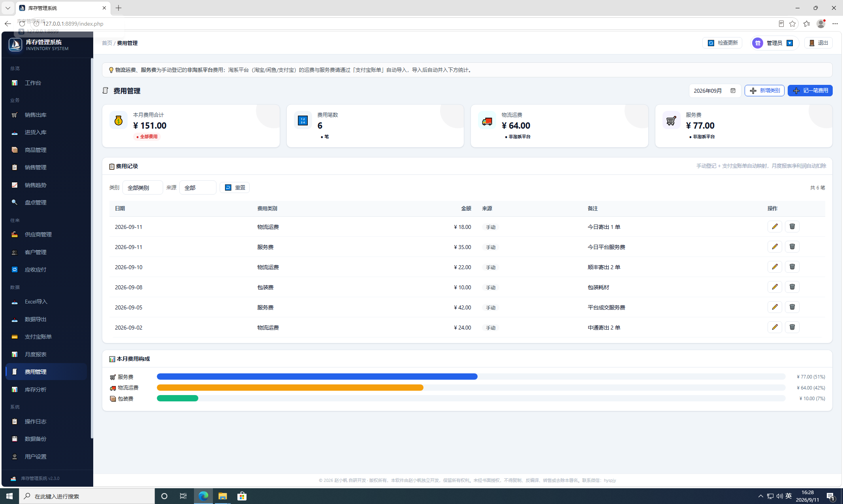Click the 退出 logout button
This screenshot has height=504, width=843.
click(x=818, y=43)
